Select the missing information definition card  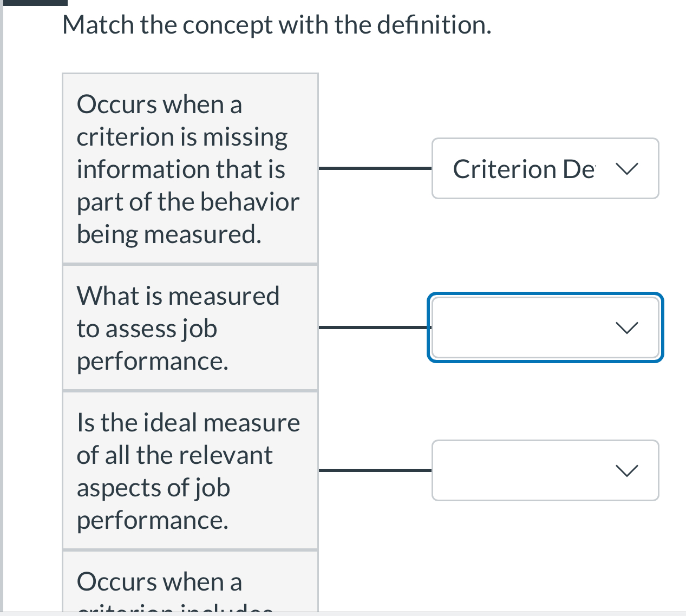190,168
